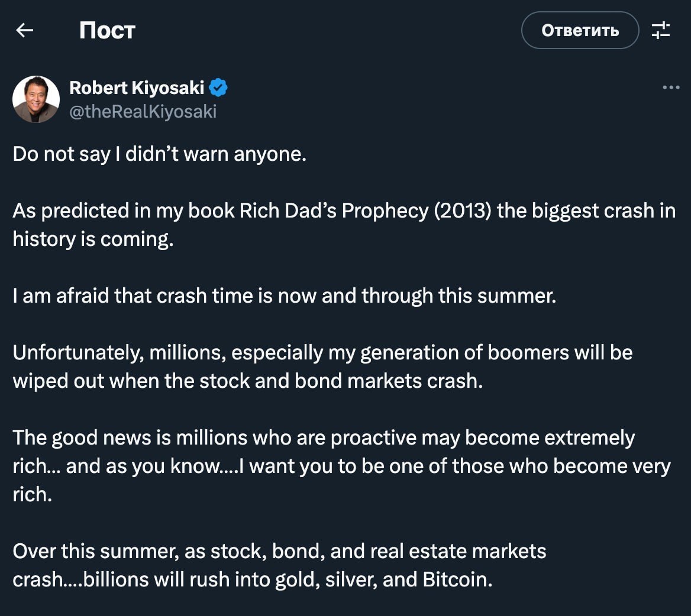Click the "Rich Dad's Prophecy" book title text
The height and width of the screenshot is (616, 691).
pyautogui.click(x=334, y=210)
